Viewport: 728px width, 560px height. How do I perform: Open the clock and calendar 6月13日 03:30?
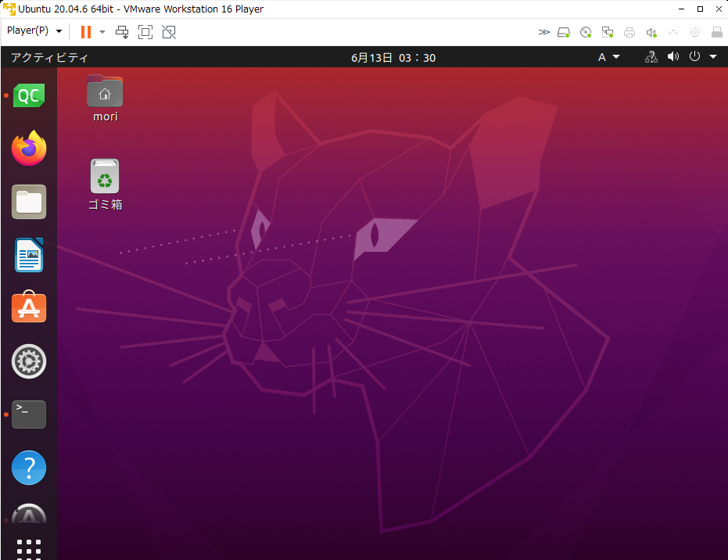tap(393, 58)
